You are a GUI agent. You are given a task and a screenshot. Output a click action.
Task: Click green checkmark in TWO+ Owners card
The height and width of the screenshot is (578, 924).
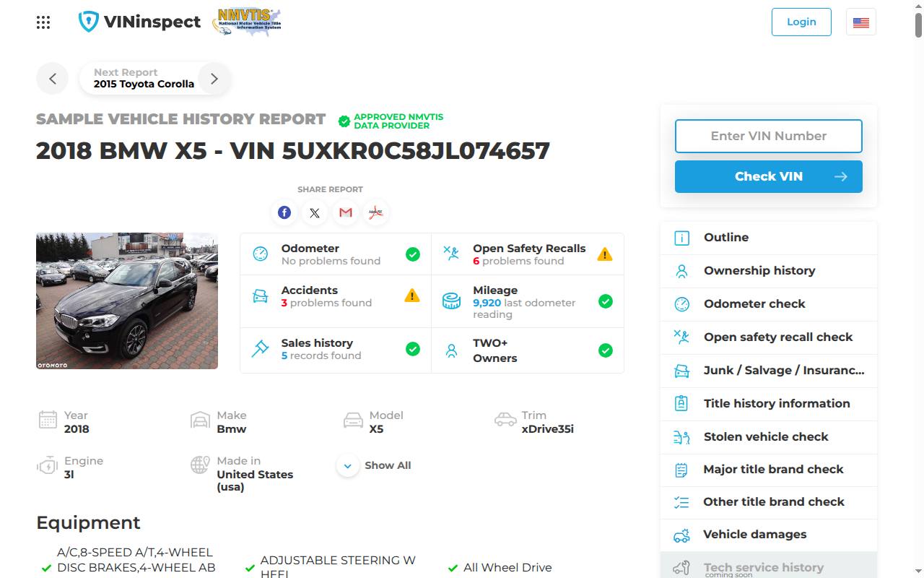606,350
